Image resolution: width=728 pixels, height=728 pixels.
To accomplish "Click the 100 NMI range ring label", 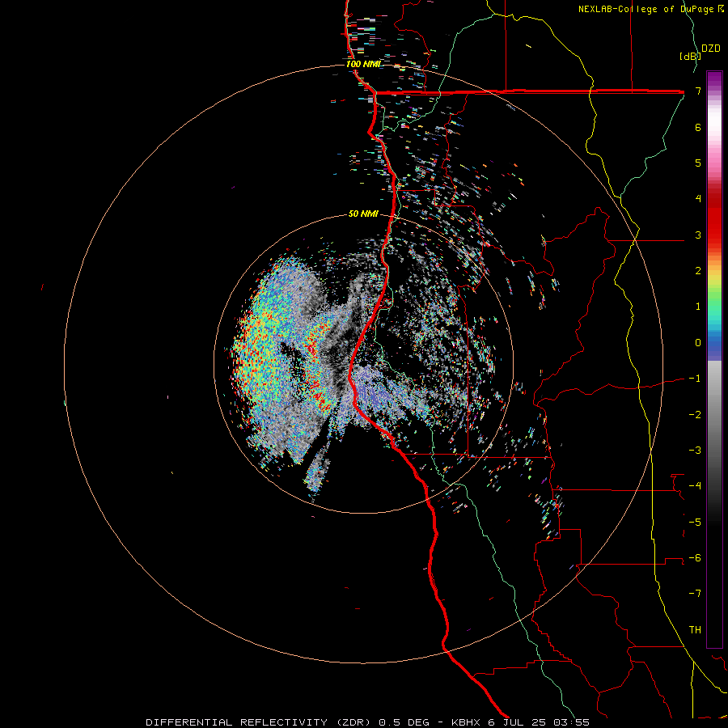I will [363, 64].
